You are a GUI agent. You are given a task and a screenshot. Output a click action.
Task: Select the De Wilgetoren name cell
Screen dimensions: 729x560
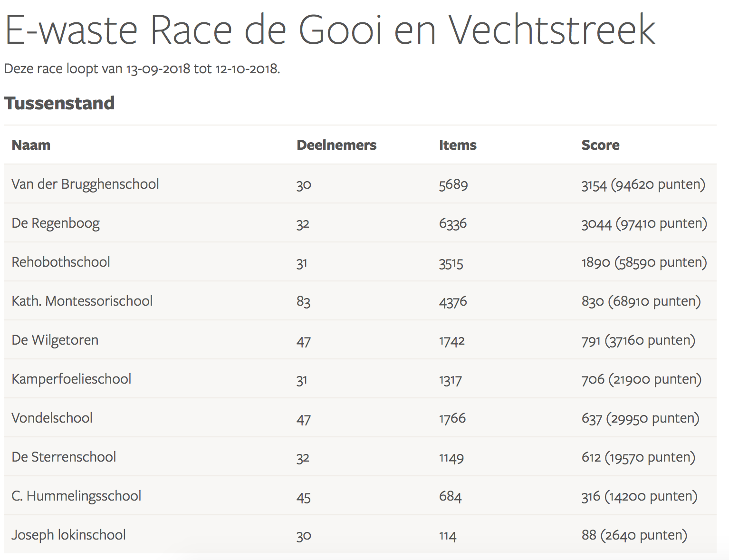(55, 340)
